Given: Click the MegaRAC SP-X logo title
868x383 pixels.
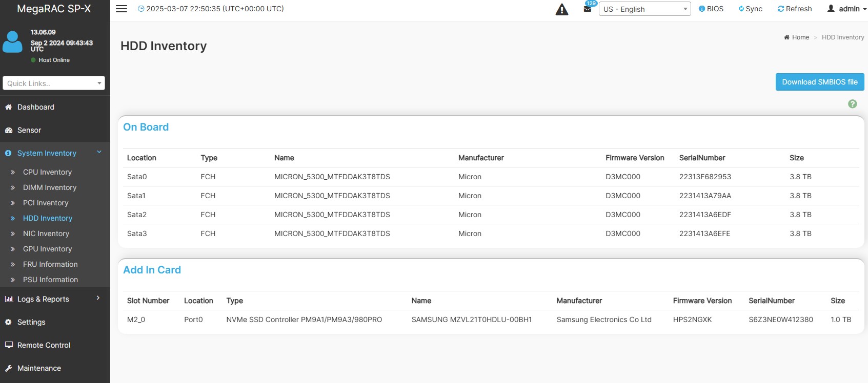Looking at the screenshot, I should tap(54, 9).
